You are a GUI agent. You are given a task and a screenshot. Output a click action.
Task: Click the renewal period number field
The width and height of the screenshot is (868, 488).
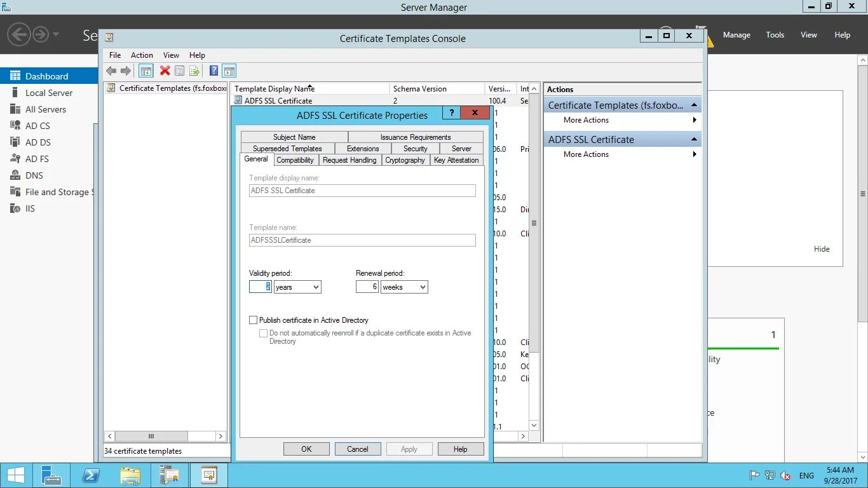coord(367,287)
